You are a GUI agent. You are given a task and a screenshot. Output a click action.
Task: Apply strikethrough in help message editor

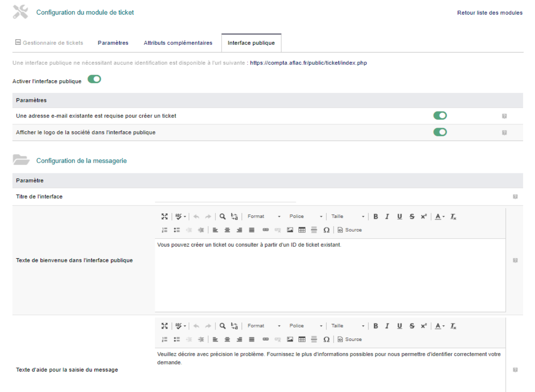pyautogui.click(x=412, y=326)
